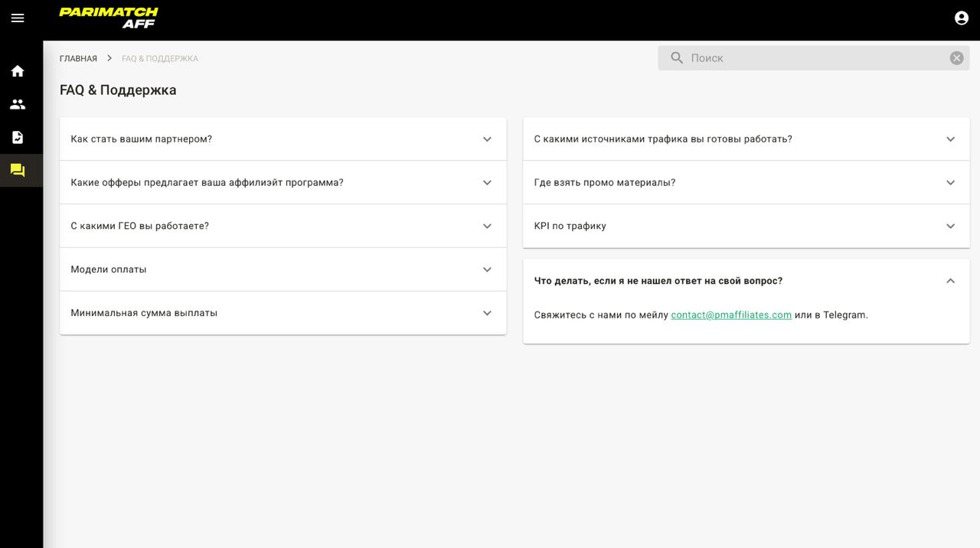Click the Parimatch AFF logo
This screenshot has width=980, height=548.
click(x=109, y=18)
